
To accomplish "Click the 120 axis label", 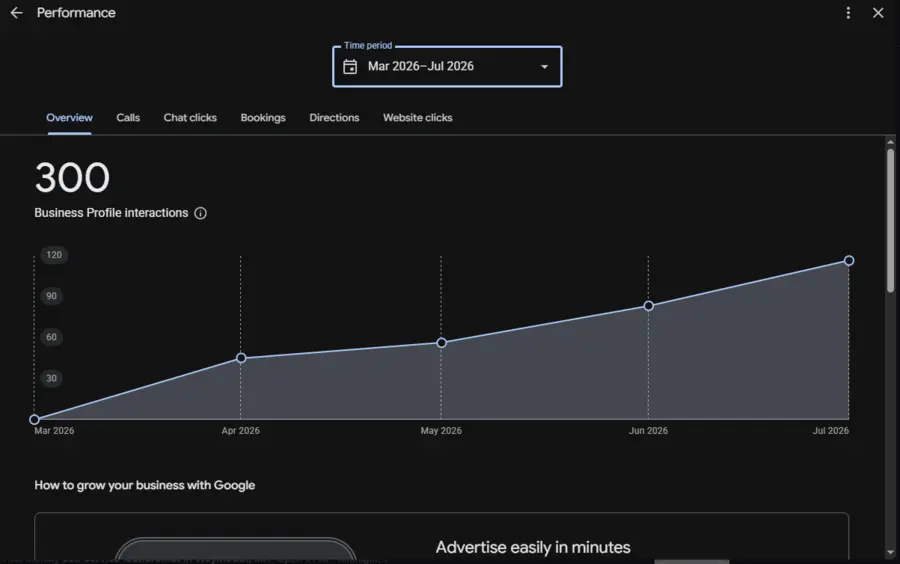I will coord(54,255).
